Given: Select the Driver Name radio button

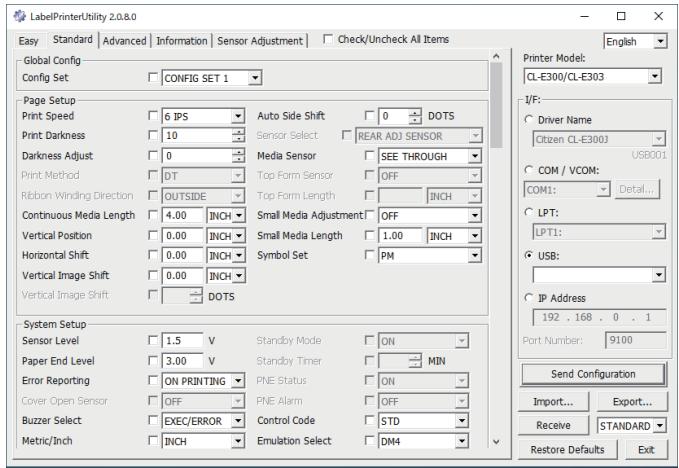Looking at the screenshot, I should pyautogui.click(x=528, y=119).
